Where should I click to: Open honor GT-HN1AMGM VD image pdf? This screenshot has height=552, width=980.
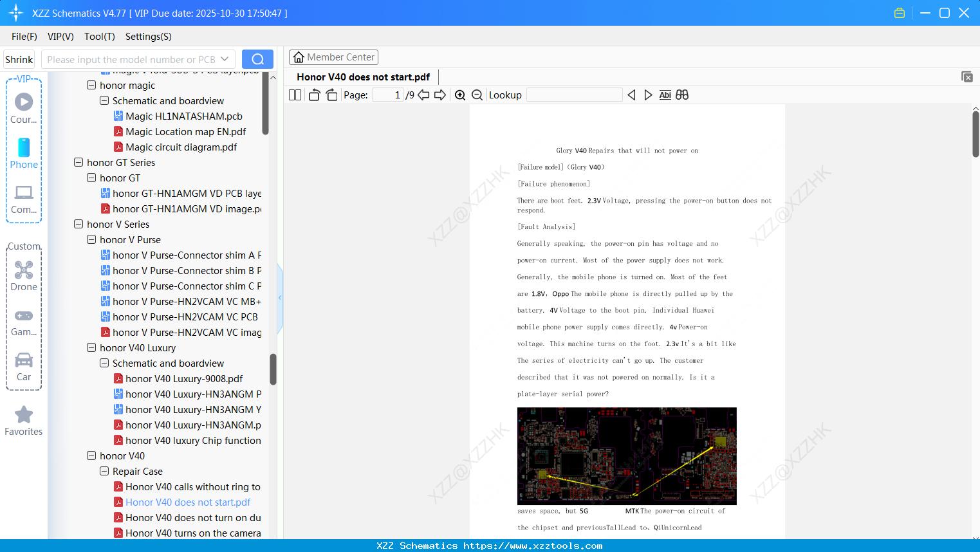click(x=181, y=209)
